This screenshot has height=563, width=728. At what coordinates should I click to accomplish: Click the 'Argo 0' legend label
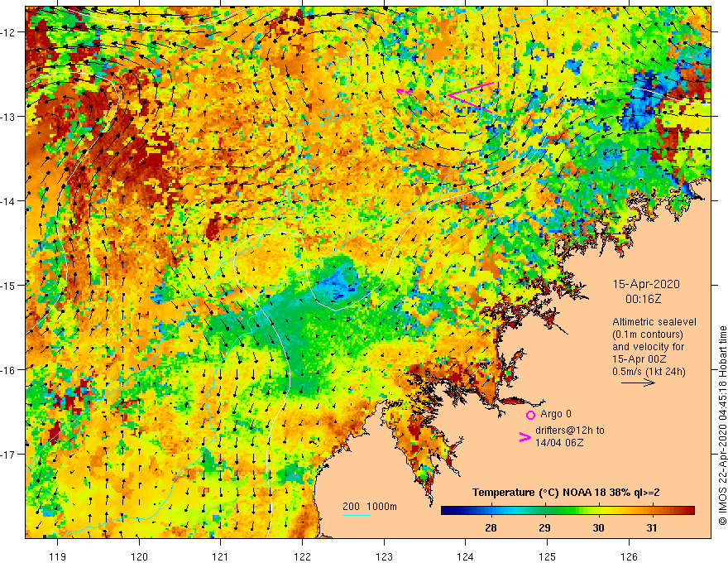coord(556,414)
